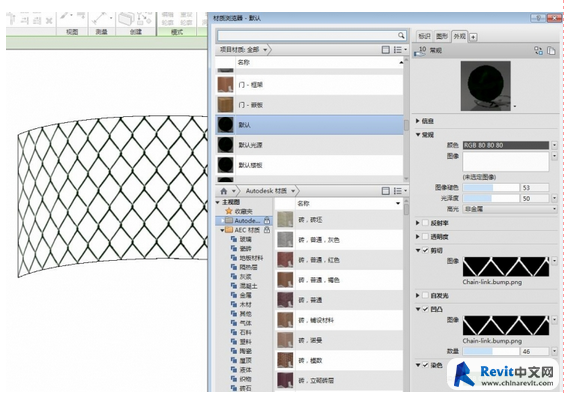Click the 名称 column sort arrow in library list
Screen dimensions: 564x395
[x=398, y=204]
